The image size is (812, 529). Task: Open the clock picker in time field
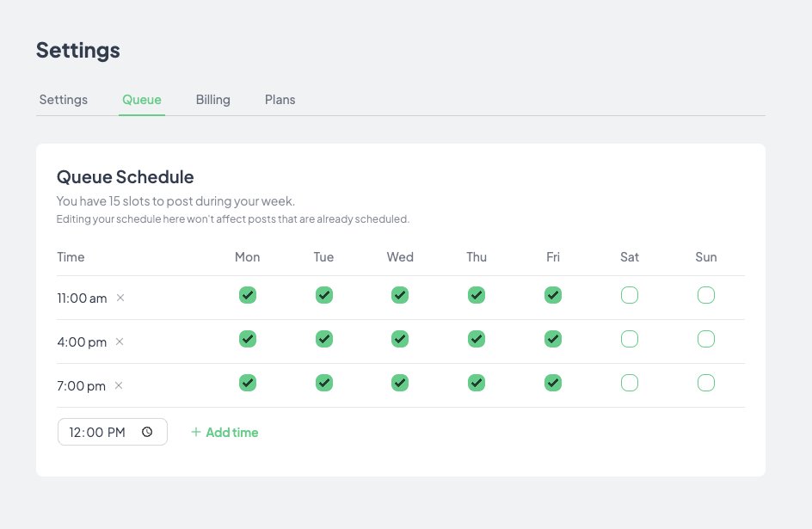[x=147, y=432]
